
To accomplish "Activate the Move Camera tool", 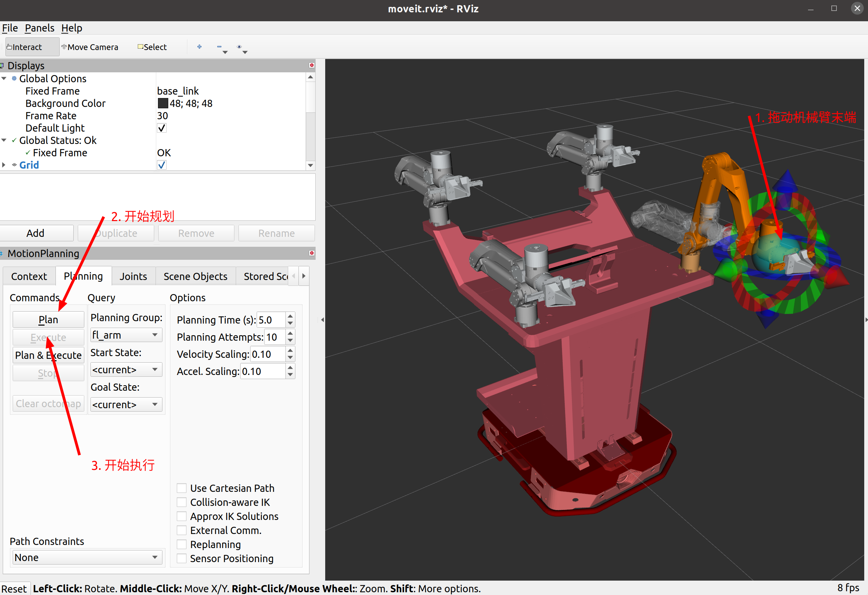I will (x=90, y=47).
